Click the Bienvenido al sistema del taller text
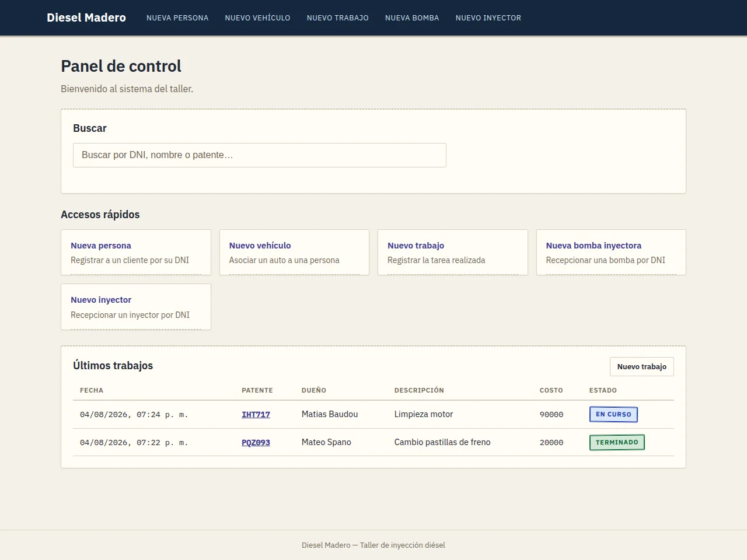Screen dimensions: 747x560 pyautogui.click(x=127, y=89)
